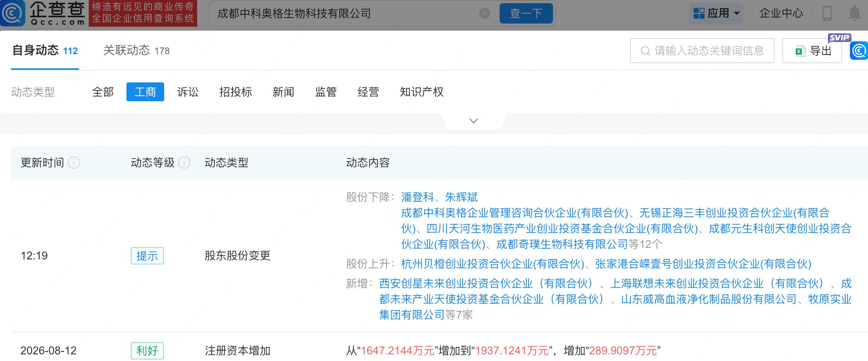
Task: Click the 动态内容 column header
Action: [368, 162]
